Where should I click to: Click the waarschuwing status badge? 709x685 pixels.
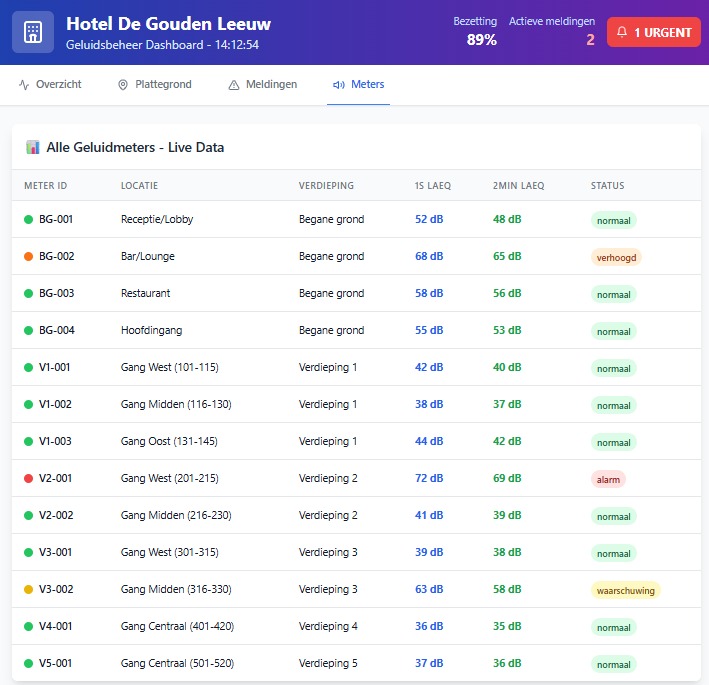coord(625,591)
